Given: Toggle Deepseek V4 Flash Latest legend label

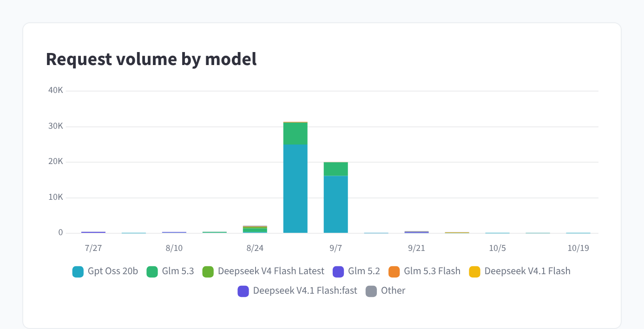Looking at the screenshot, I should coord(271,271).
